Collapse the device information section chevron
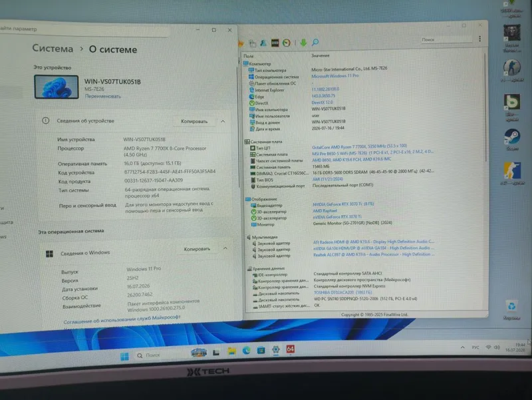This screenshot has width=532, height=400. click(223, 121)
